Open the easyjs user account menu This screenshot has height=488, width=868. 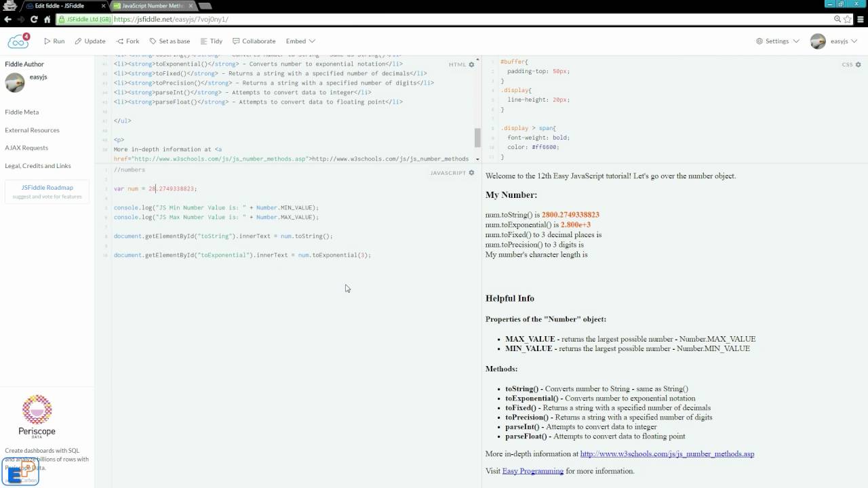[844, 41]
